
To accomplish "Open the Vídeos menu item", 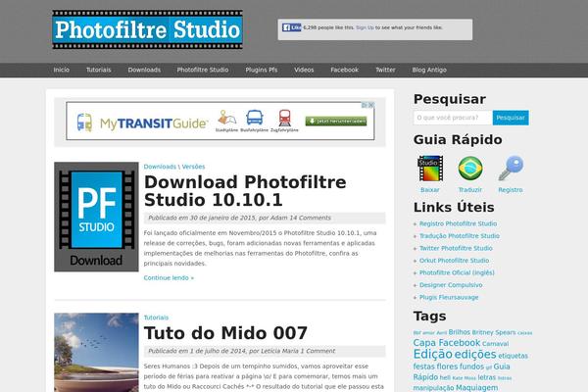I will click(x=304, y=70).
